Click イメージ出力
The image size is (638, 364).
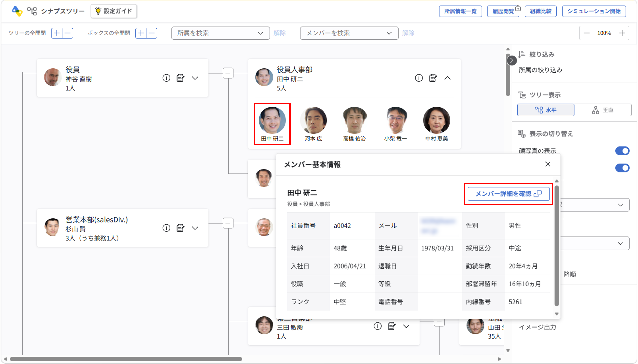coord(538,327)
